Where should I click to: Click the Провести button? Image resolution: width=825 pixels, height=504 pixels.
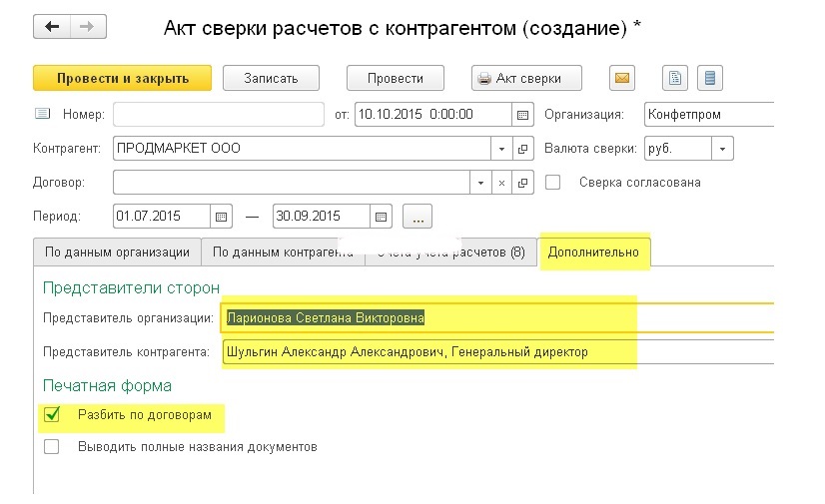coord(396,78)
